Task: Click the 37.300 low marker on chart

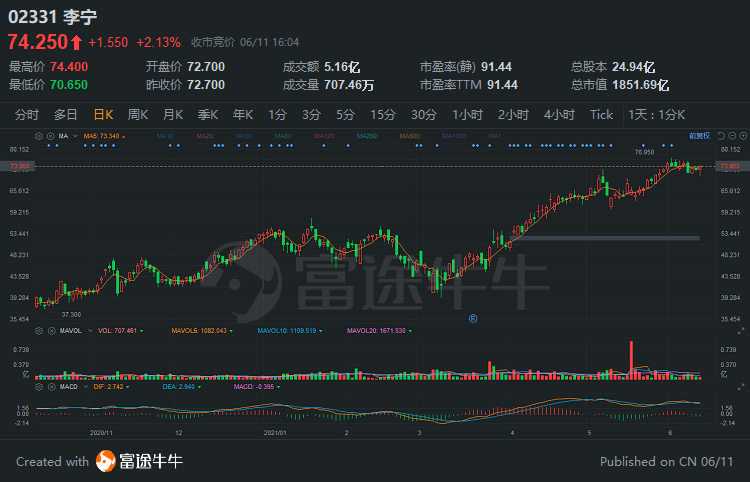Action: (x=71, y=315)
